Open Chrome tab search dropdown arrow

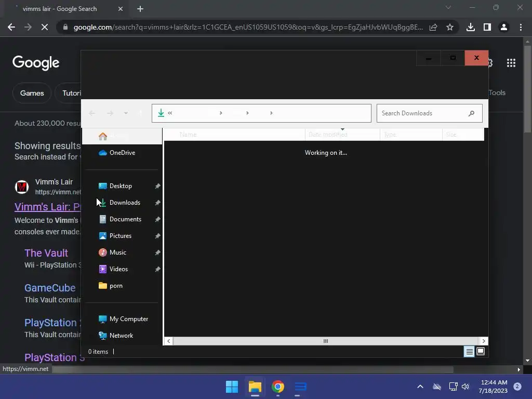tap(448, 7)
